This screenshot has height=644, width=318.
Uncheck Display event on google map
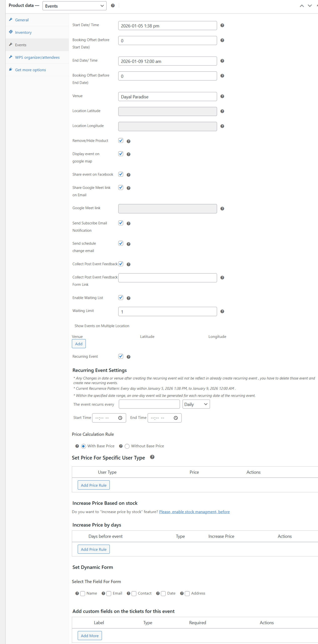[121, 154]
